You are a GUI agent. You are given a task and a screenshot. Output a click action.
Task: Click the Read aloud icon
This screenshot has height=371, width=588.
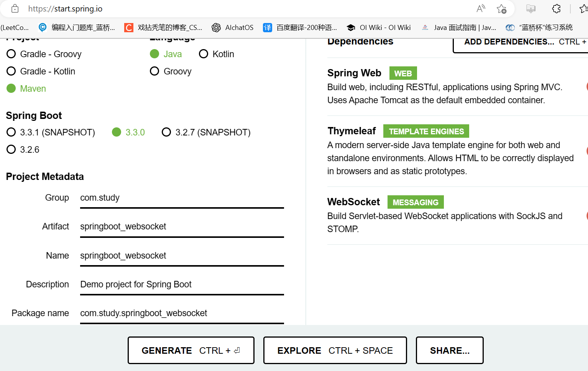click(x=481, y=8)
